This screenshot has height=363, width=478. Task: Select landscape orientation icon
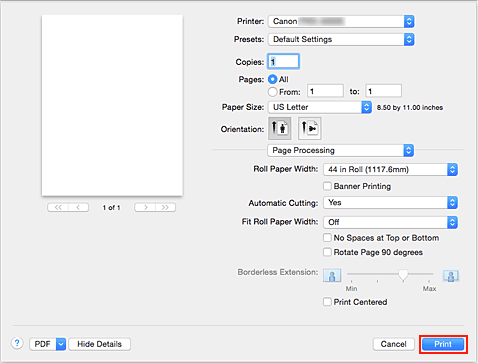point(310,128)
